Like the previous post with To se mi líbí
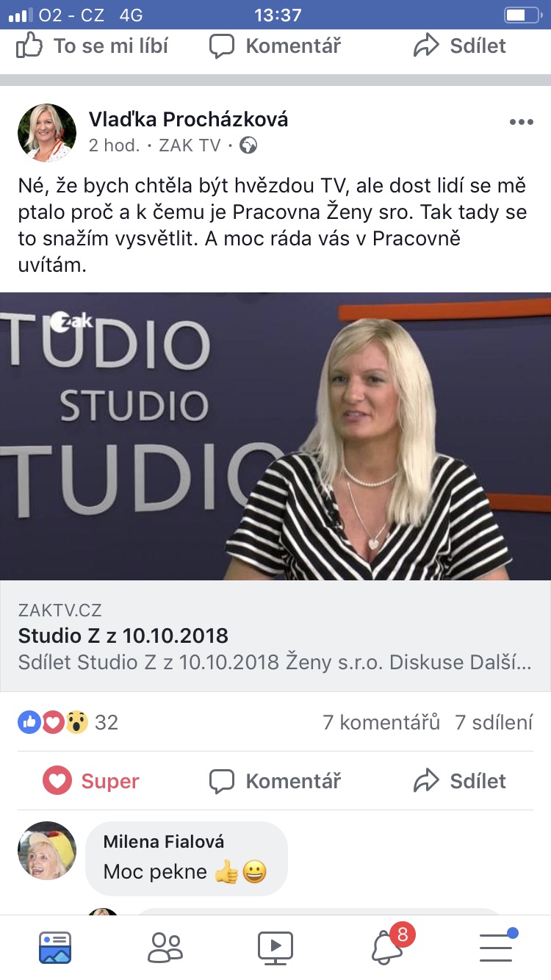Viewport: 551px width, 980px height. click(92, 46)
